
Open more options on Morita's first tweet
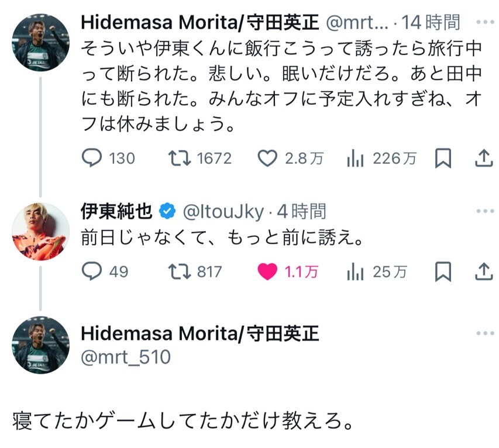coord(485,22)
